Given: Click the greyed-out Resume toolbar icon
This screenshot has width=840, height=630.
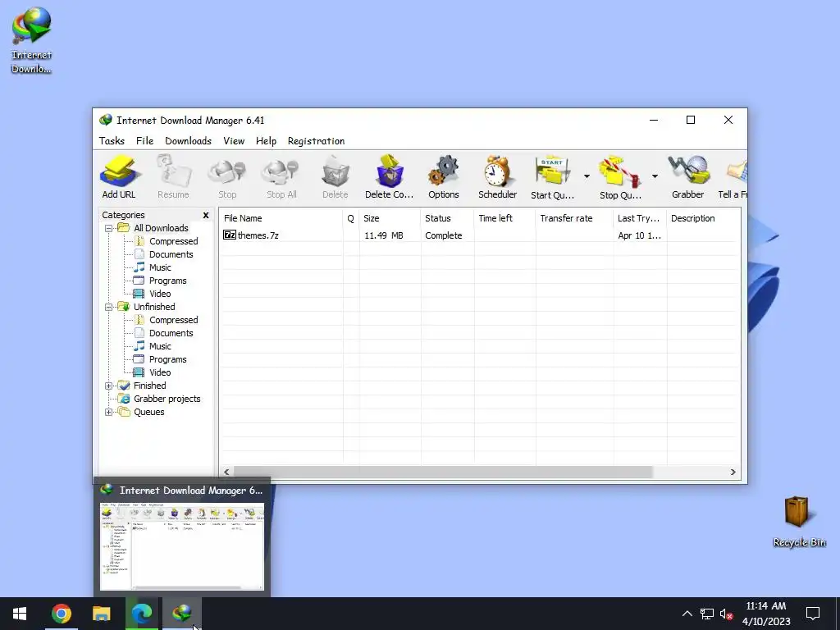Looking at the screenshot, I should click(x=173, y=177).
